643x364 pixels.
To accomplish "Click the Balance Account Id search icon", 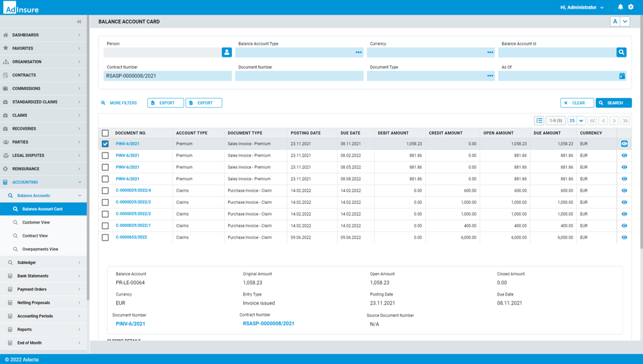I will click(621, 52).
